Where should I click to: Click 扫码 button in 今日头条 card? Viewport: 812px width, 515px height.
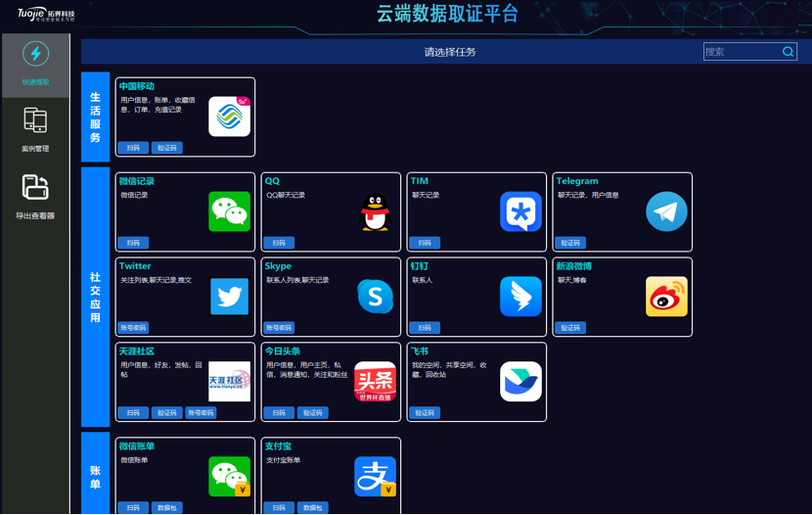[279, 412]
